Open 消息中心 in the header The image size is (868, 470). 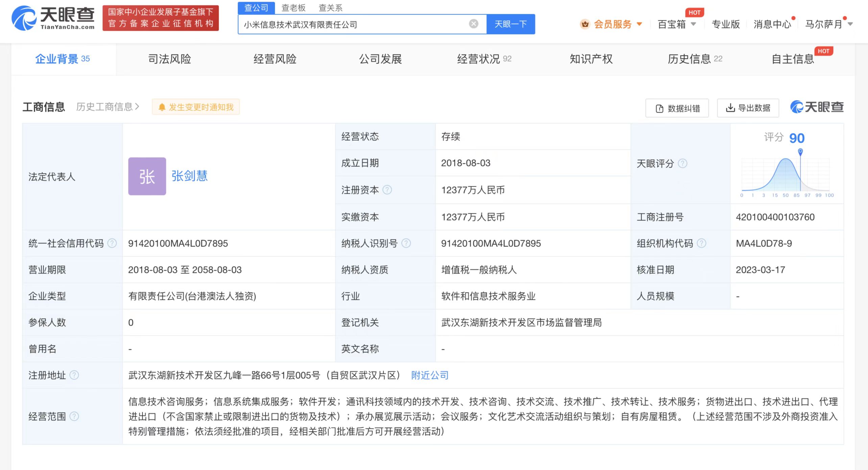(772, 24)
